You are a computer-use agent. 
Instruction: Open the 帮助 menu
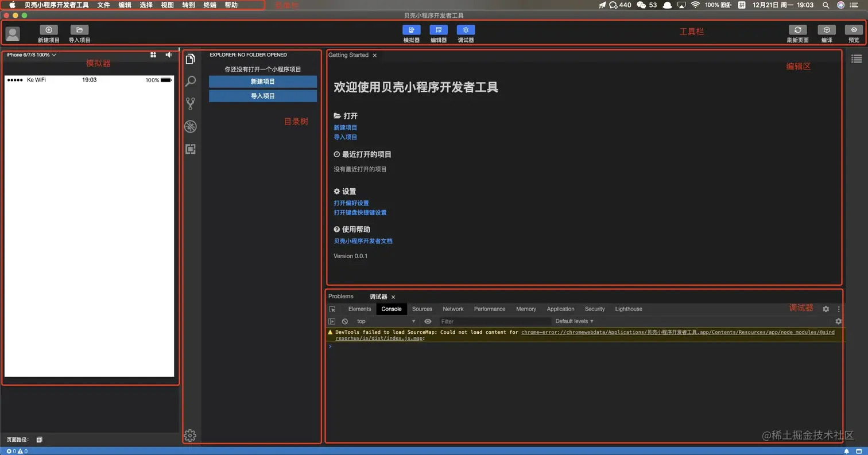[x=231, y=5]
